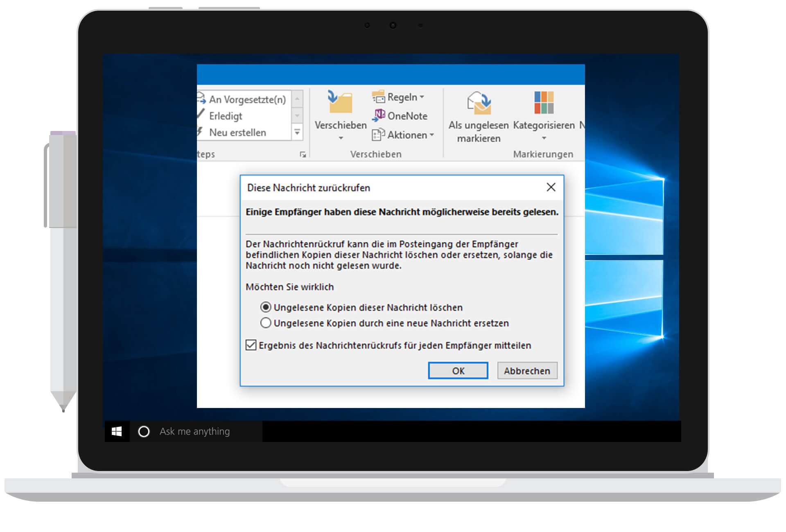This screenshot has width=786, height=532.
Task: Click the Quick Steps gallery scroll up arrow
Action: tap(297, 99)
